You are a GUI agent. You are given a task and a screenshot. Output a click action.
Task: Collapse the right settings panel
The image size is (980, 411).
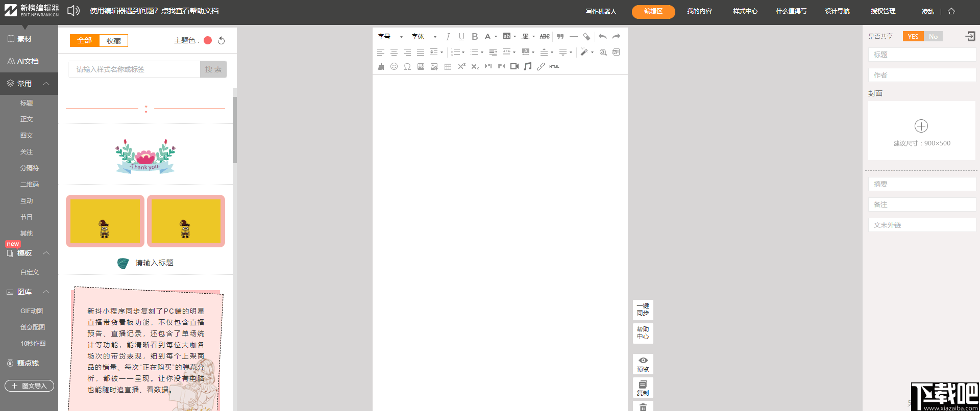970,36
